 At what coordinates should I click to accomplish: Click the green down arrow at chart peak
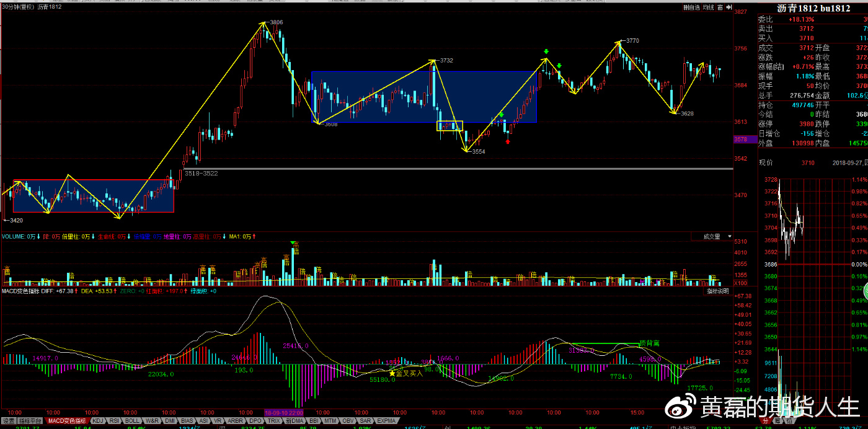(x=546, y=51)
